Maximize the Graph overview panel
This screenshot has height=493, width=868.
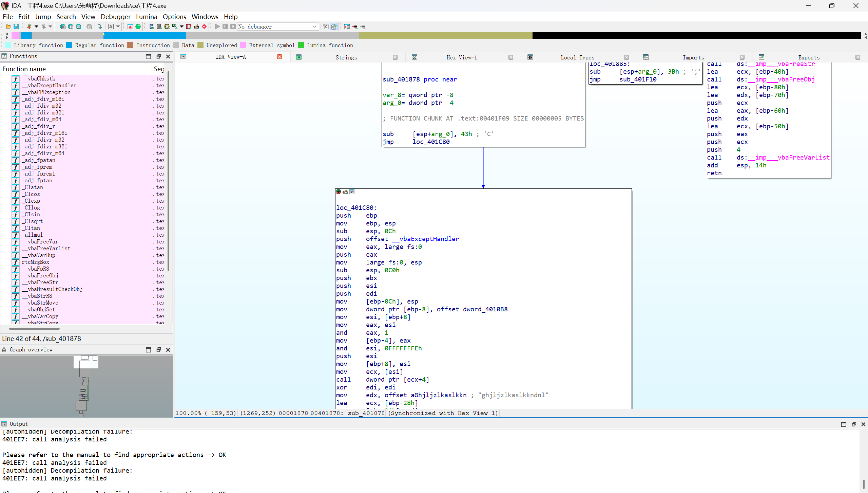148,350
